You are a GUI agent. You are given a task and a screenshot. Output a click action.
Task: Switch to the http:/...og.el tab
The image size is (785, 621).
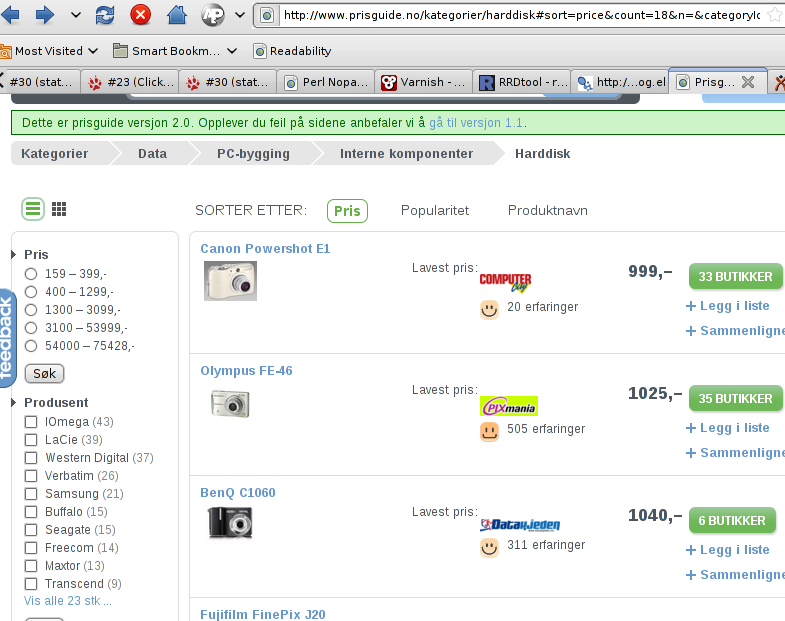[x=620, y=82]
